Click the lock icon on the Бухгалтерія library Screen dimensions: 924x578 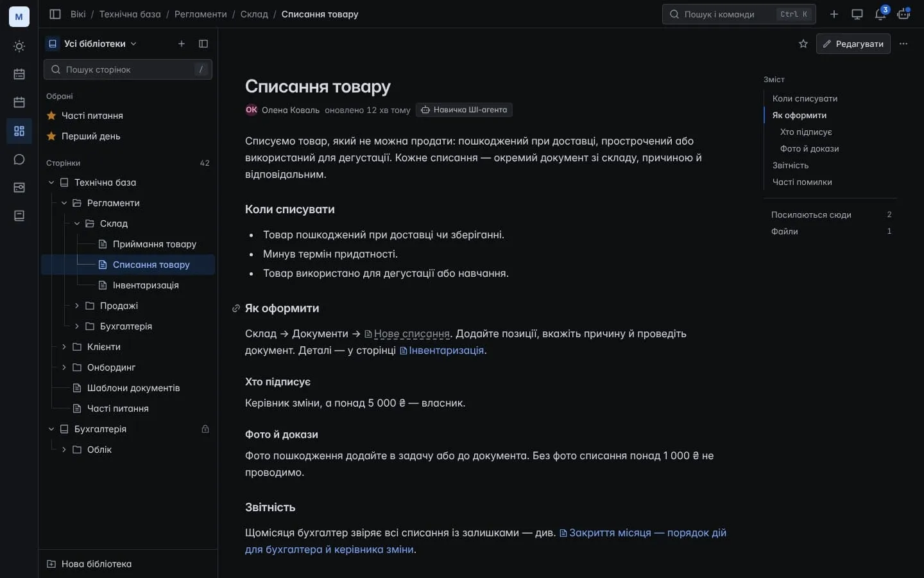pyautogui.click(x=205, y=429)
